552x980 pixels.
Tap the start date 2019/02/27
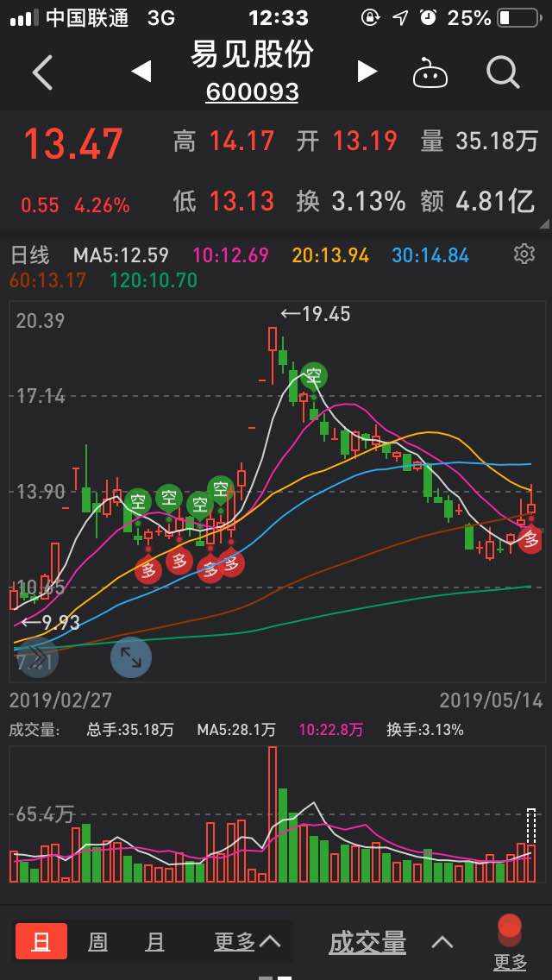(x=60, y=700)
